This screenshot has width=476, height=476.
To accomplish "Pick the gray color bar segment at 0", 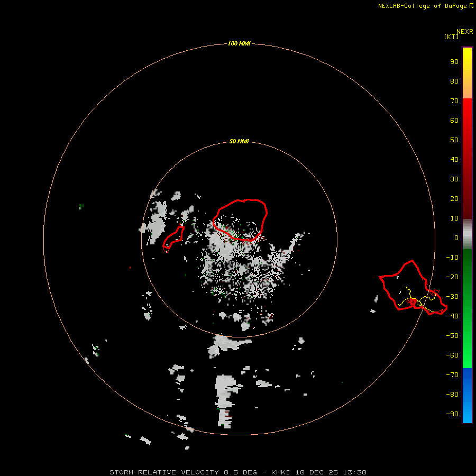I will click(x=467, y=234).
